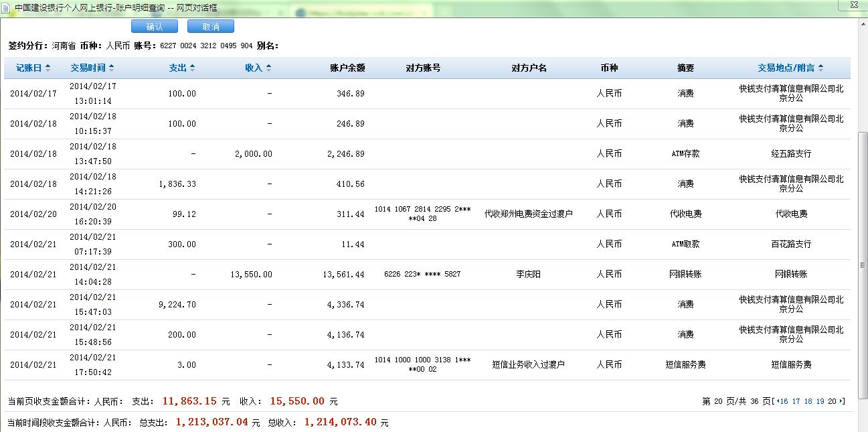This screenshot has height=432, width=868.
Task: Click the vertical scrollbar thumb
Action: [x=862, y=265]
